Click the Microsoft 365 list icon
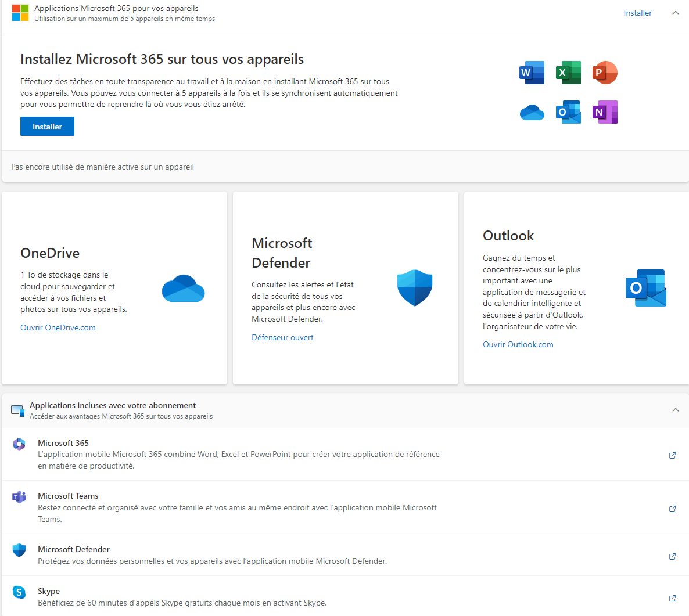The image size is (689, 616). coord(19,444)
